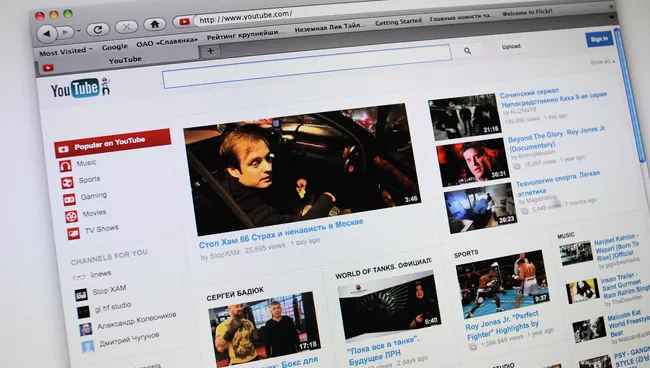Play the 26:23 Технологии спорта thumbnail
The height and width of the screenshot is (368, 650).
480,208
